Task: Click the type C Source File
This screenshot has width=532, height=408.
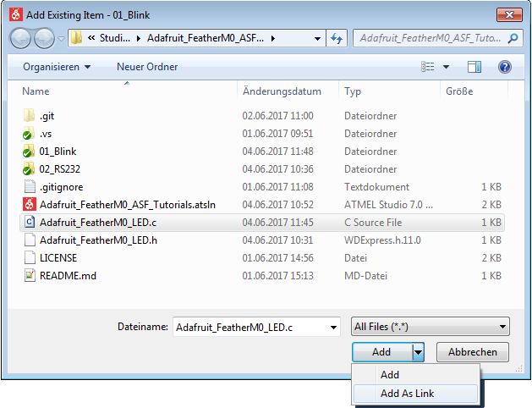Action: (373, 223)
